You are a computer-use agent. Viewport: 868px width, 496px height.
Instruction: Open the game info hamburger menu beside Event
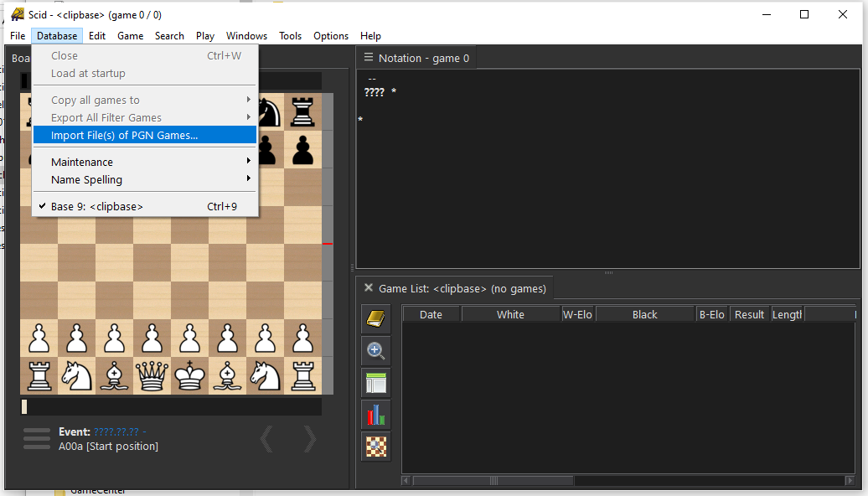pyautogui.click(x=37, y=439)
